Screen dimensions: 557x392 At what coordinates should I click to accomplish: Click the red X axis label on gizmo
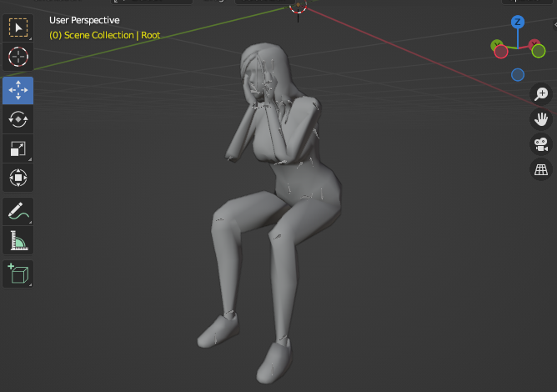point(534,44)
